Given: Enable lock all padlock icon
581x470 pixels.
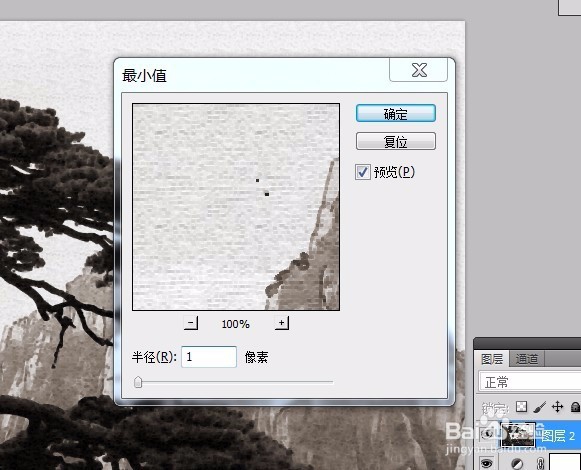Looking at the screenshot, I should click(575, 407).
